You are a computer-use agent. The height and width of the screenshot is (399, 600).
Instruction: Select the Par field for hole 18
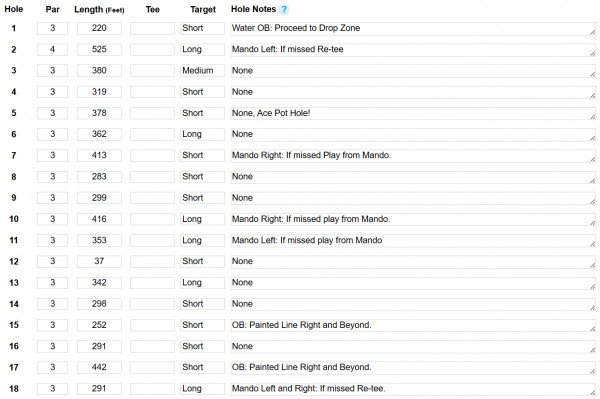[x=52, y=389]
